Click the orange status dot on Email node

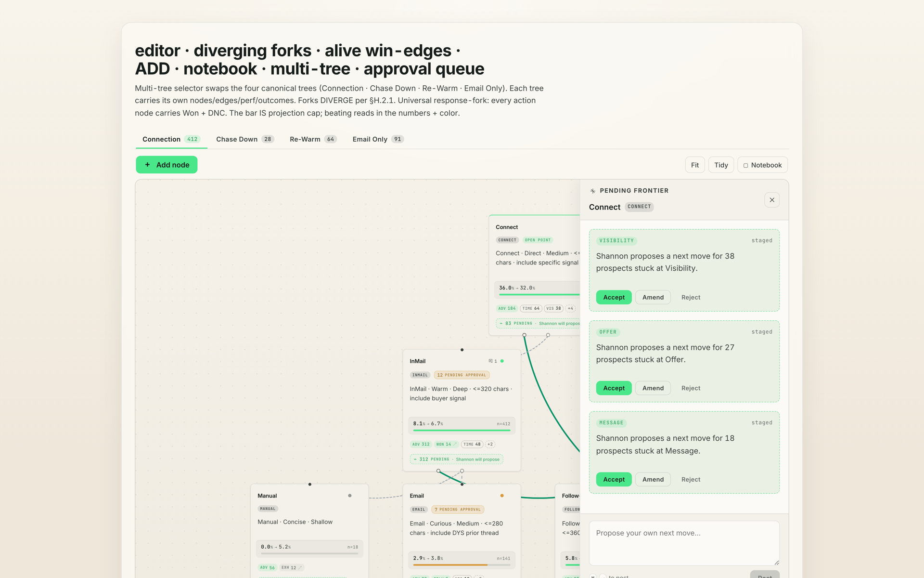(502, 496)
